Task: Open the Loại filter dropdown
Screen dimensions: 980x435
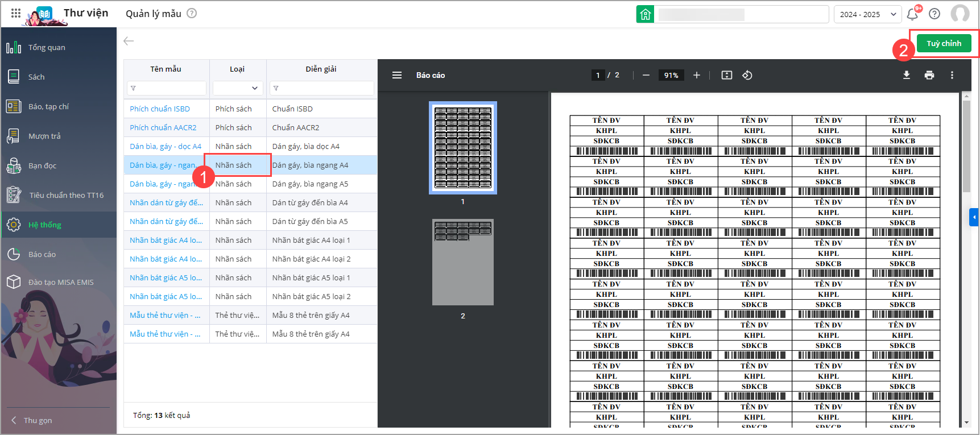Action: click(237, 88)
